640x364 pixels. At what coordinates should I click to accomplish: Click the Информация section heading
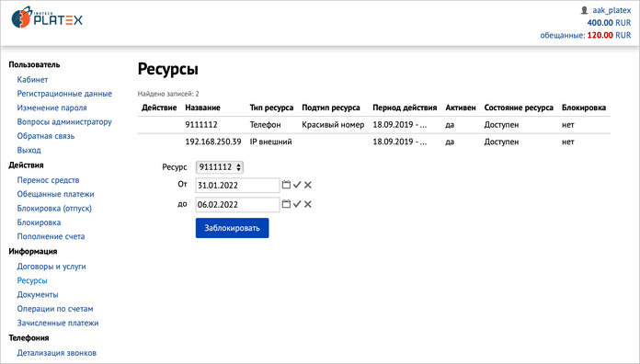click(x=33, y=251)
